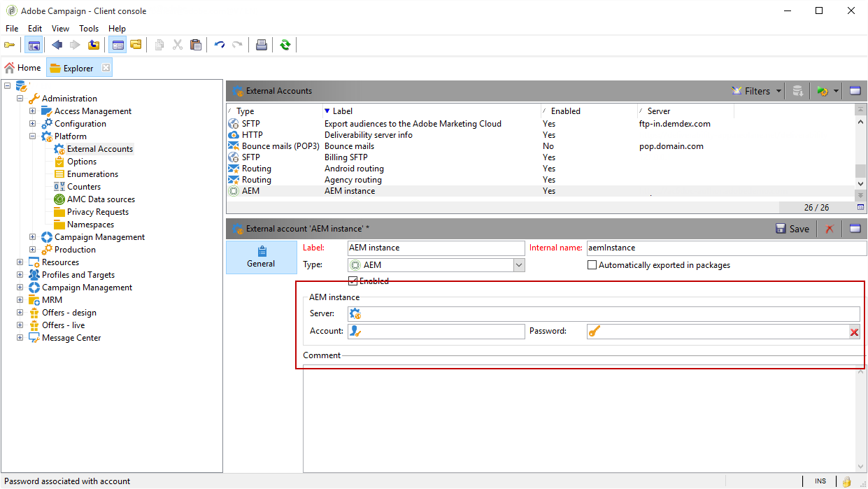Click the print icon in the toolbar

[261, 45]
